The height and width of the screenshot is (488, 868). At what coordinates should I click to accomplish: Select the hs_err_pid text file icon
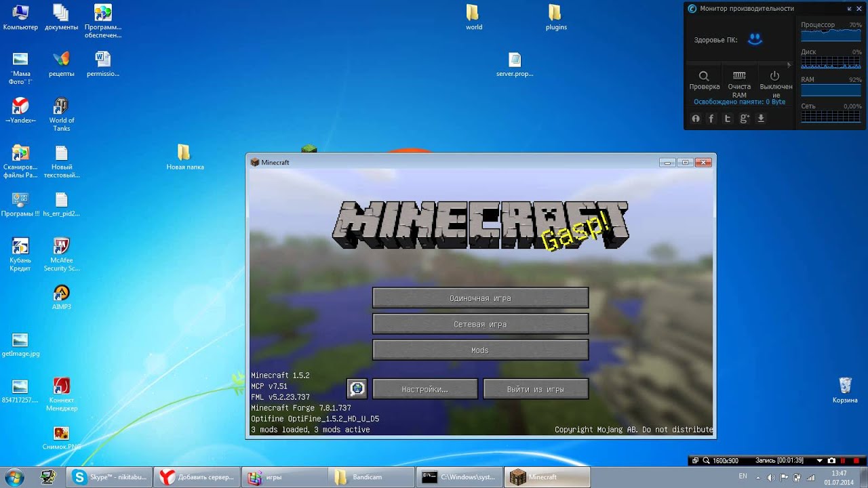pyautogui.click(x=61, y=204)
